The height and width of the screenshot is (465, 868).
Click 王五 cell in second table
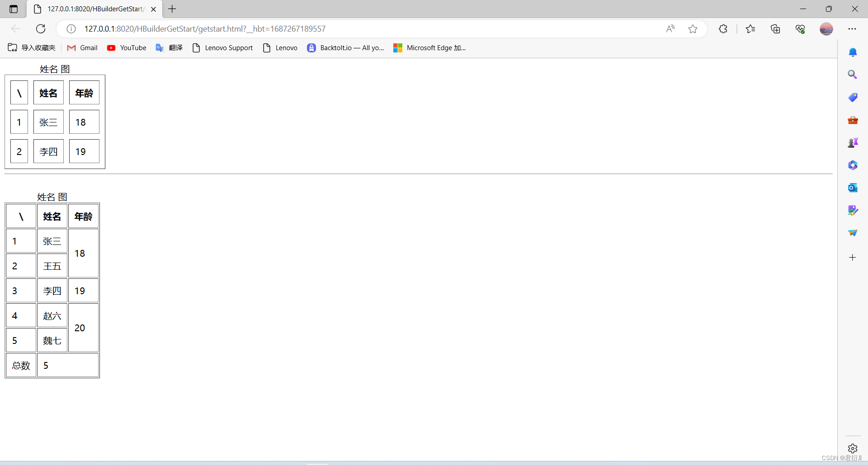(x=52, y=266)
